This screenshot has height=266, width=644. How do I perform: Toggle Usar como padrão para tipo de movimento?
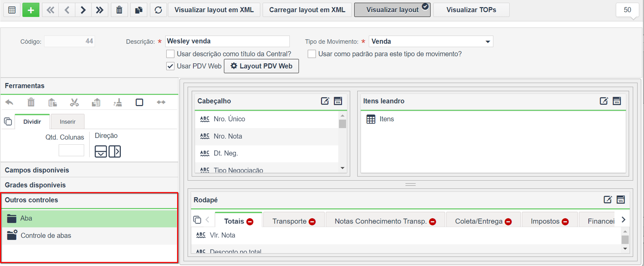pos(312,54)
